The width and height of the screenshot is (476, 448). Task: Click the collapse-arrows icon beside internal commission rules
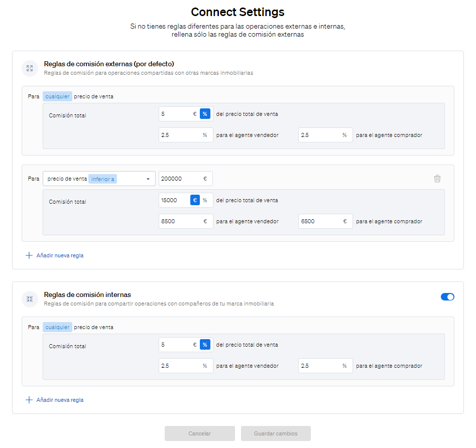30,299
